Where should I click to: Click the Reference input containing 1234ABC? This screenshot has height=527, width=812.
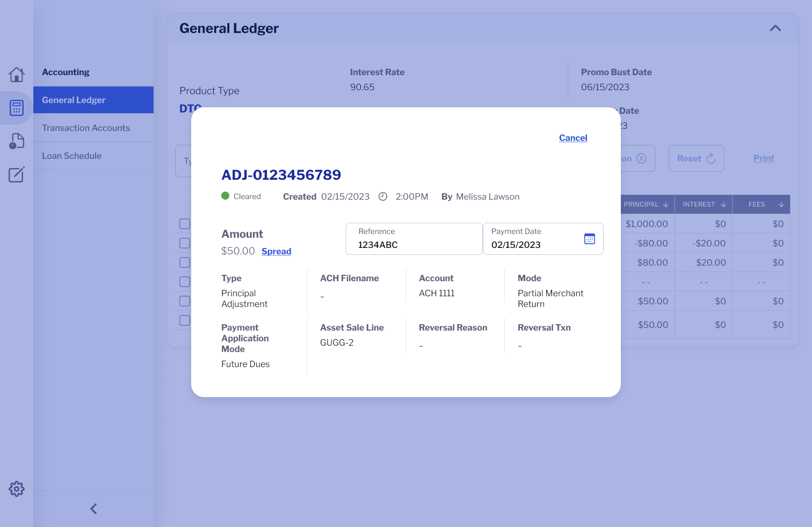point(414,244)
